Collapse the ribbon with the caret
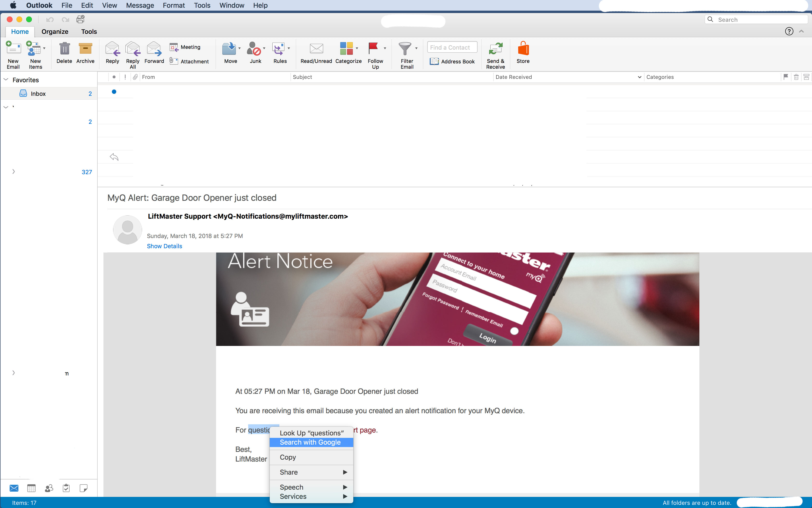The height and width of the screenshot is (508, 812). [801, 31]
